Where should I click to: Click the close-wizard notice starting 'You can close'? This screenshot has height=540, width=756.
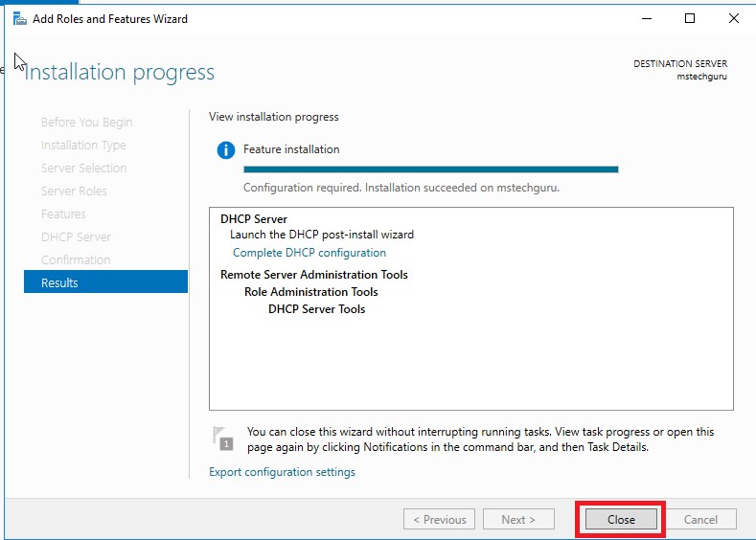coord(481,439)
